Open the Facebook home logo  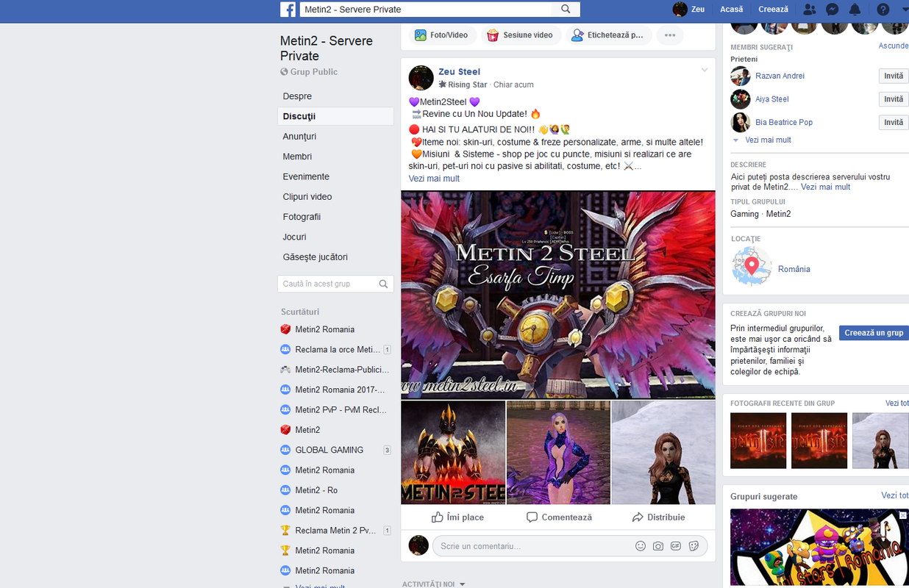288,10
